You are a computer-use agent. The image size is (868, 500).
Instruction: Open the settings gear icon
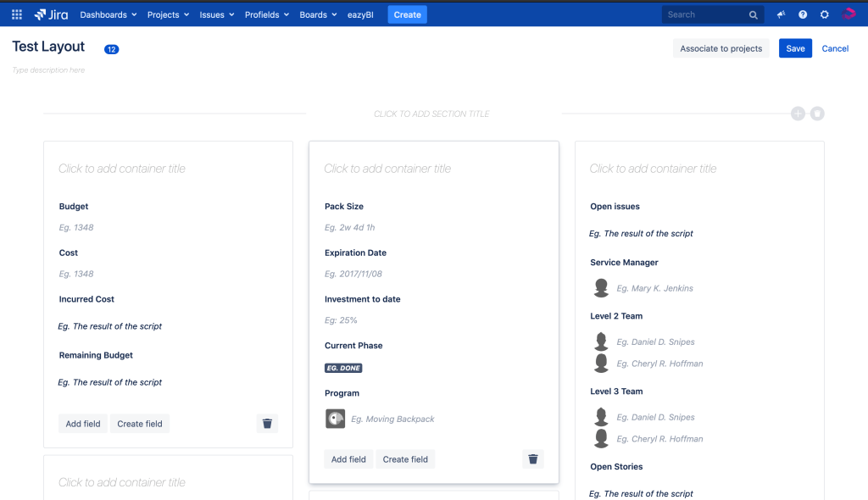(x=824, y=14)
